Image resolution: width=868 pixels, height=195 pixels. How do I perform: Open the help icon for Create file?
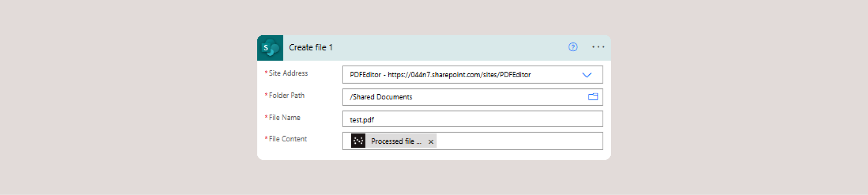[573, 47]
